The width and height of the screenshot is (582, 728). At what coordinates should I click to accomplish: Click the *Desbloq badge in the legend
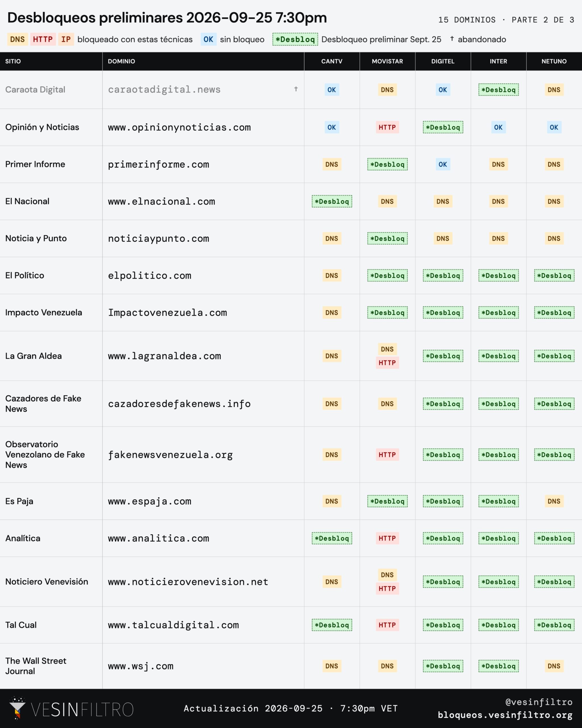pyautogui.click(x=295, y=39)
